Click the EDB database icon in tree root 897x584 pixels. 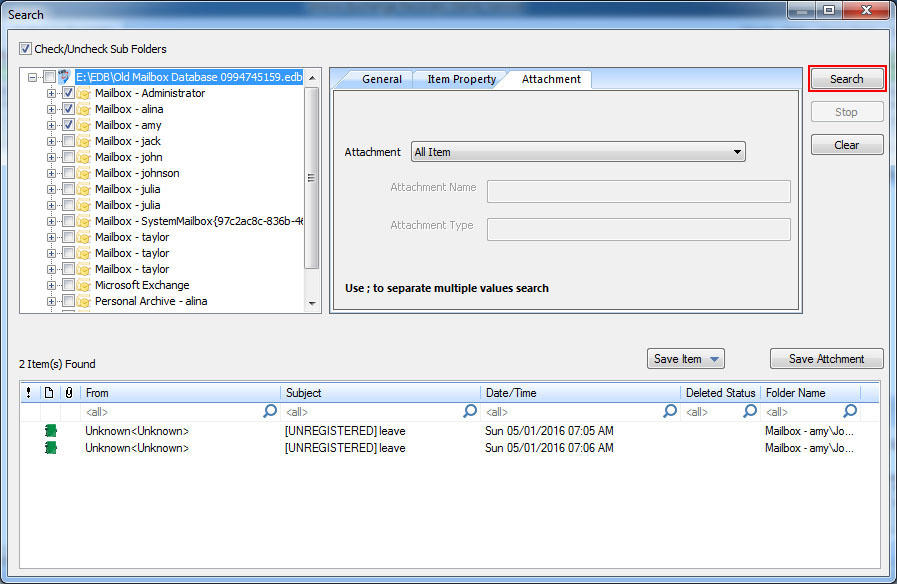click(x=65, y=77)
